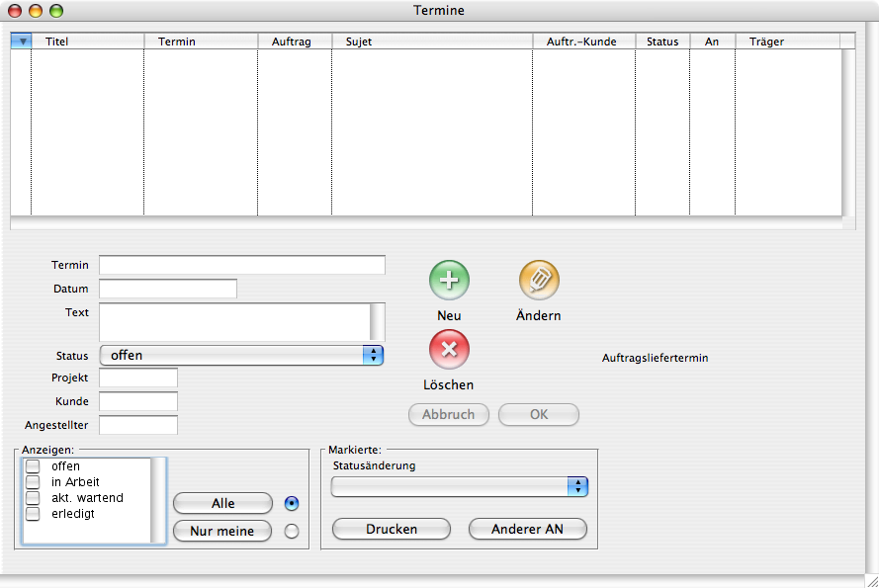Open the Status dropdown showing 'offen'
Viewport: 879px width, 588px height.
(241, 356)
